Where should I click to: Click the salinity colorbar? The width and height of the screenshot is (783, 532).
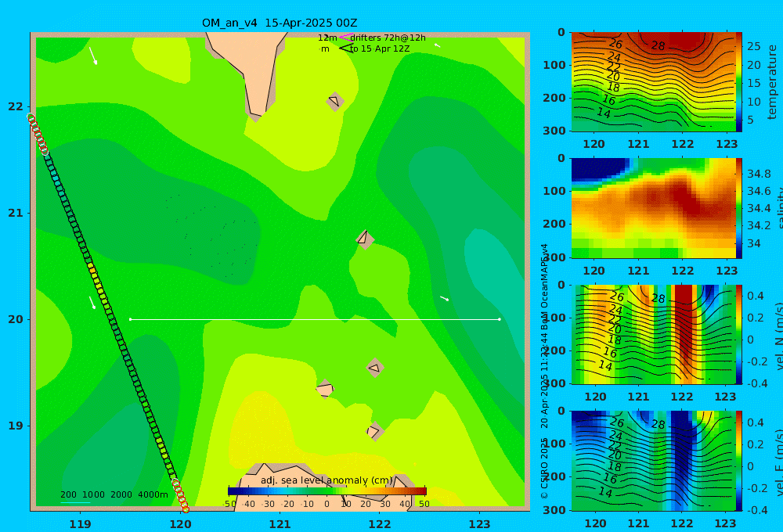tap(738, 209)
